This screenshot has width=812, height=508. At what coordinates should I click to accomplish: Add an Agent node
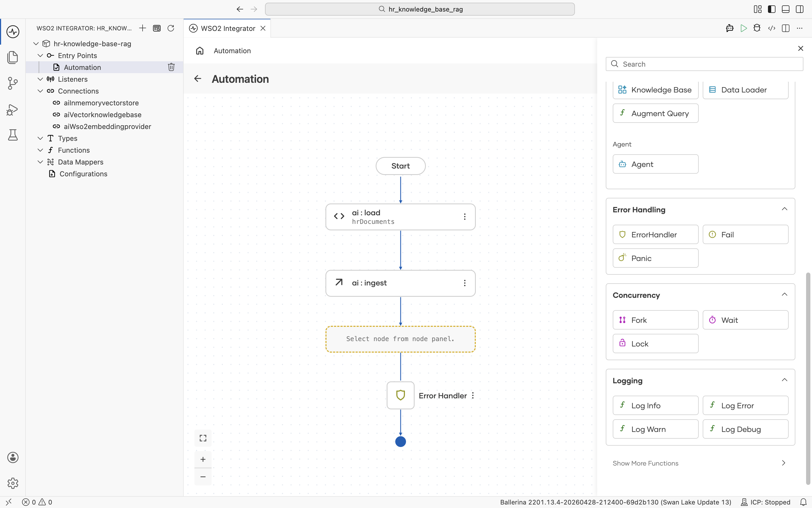coord(655,164)
